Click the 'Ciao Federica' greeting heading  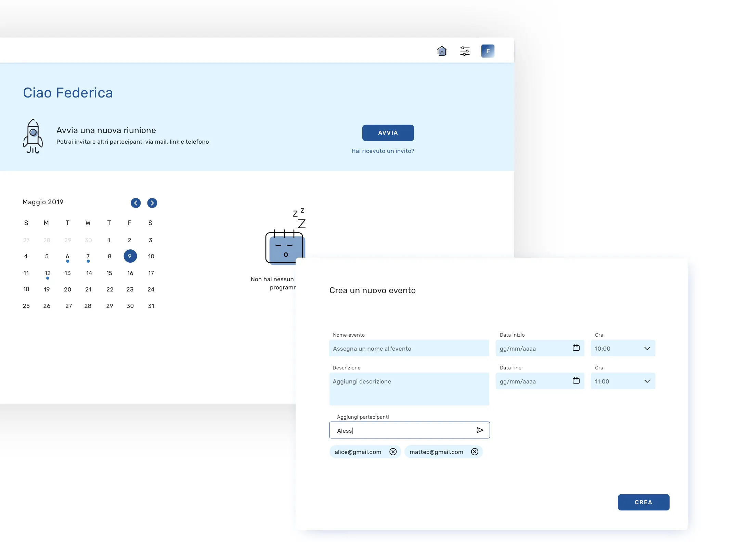pos(68,93)
